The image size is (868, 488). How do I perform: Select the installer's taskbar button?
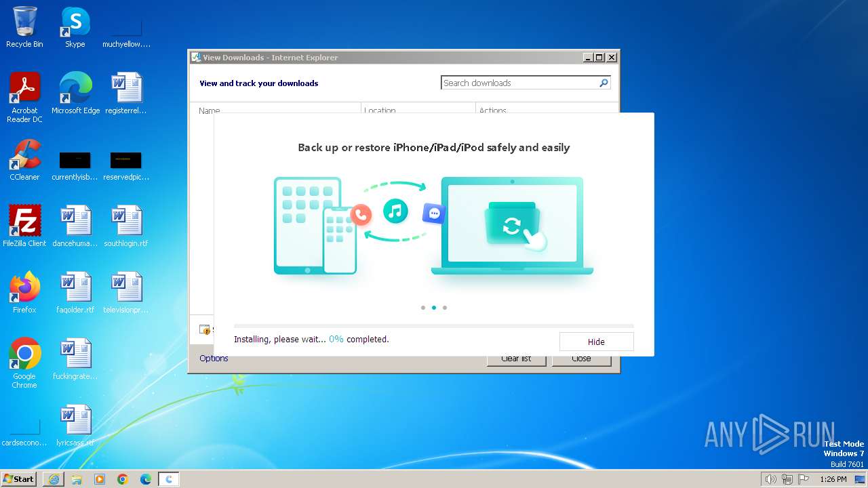169,479
